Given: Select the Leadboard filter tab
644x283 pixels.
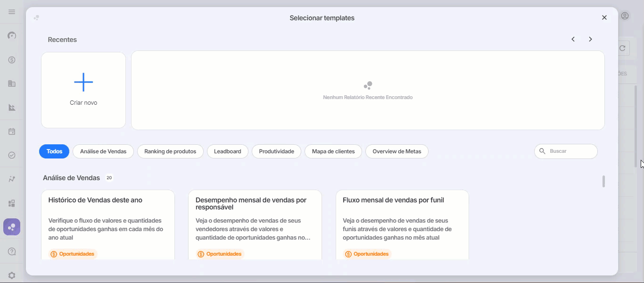Looking at the screenshot, I should click(x=228, y=151).
